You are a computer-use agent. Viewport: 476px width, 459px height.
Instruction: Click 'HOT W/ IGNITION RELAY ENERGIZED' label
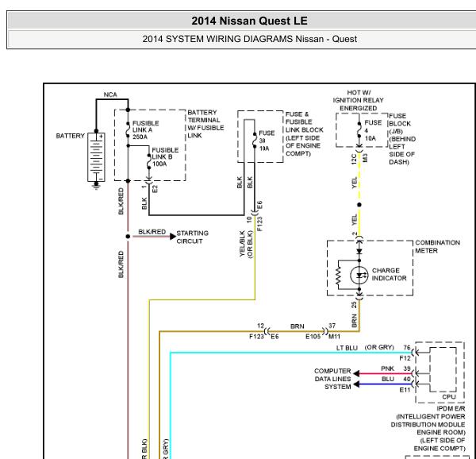359,100
